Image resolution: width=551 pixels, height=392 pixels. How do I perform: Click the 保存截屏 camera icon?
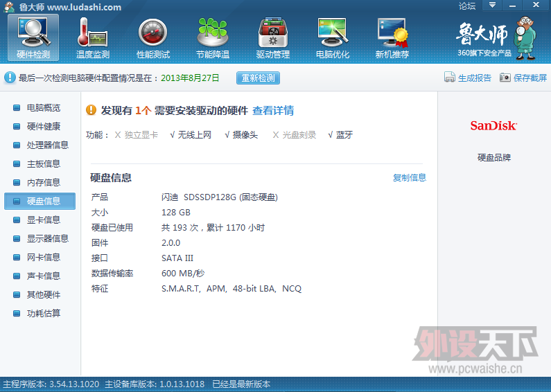[505, 78]
